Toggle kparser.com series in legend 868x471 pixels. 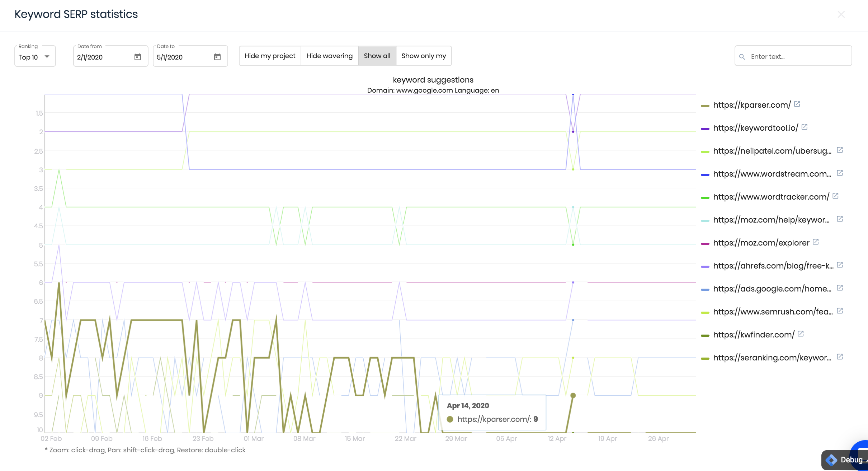752,105
